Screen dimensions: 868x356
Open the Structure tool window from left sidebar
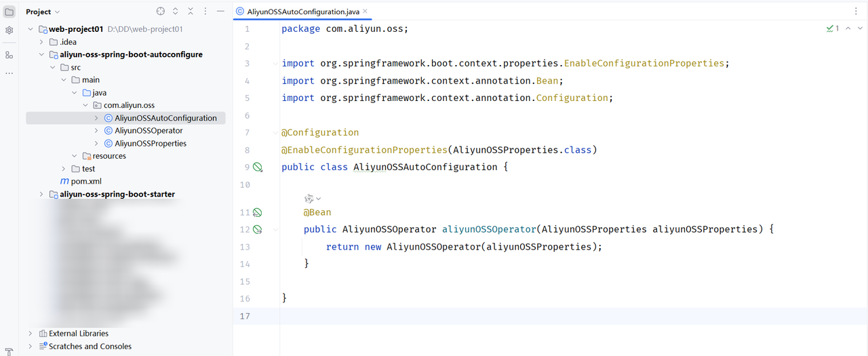(x=9, y=55)
